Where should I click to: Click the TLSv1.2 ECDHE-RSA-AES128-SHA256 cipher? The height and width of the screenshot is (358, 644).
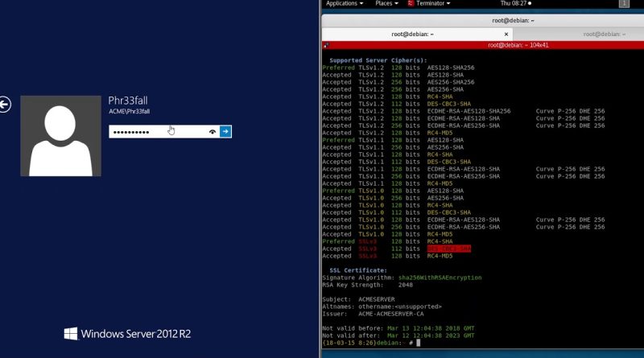(469, 111)
